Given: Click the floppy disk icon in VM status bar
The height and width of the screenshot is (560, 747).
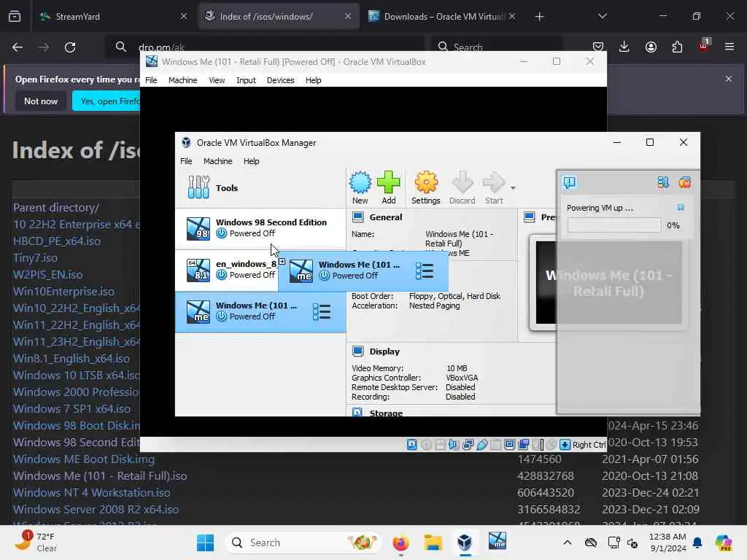Looking at the screenshot, I should click(x=440, y=445).
